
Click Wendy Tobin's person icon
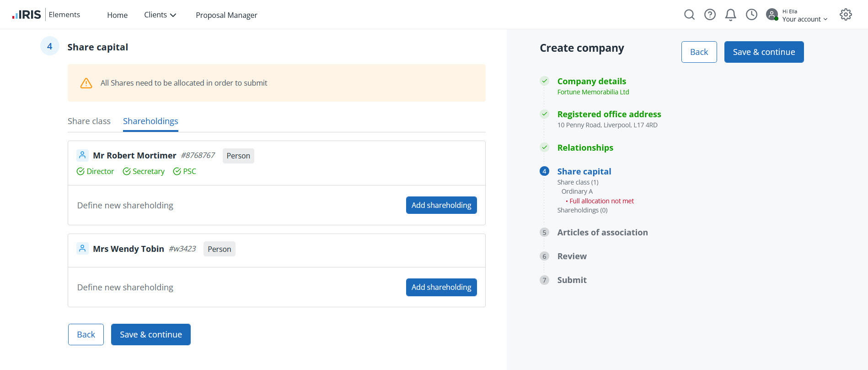82,249
